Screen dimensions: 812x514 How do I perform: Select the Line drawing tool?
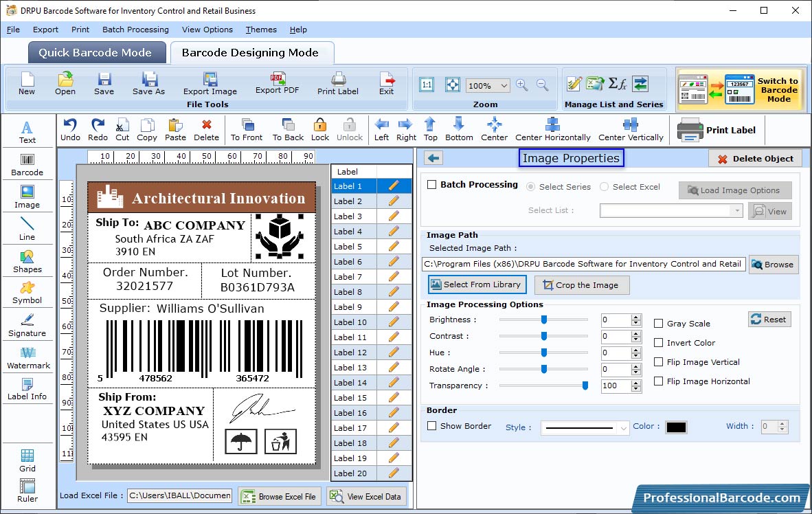click(27, 229)
